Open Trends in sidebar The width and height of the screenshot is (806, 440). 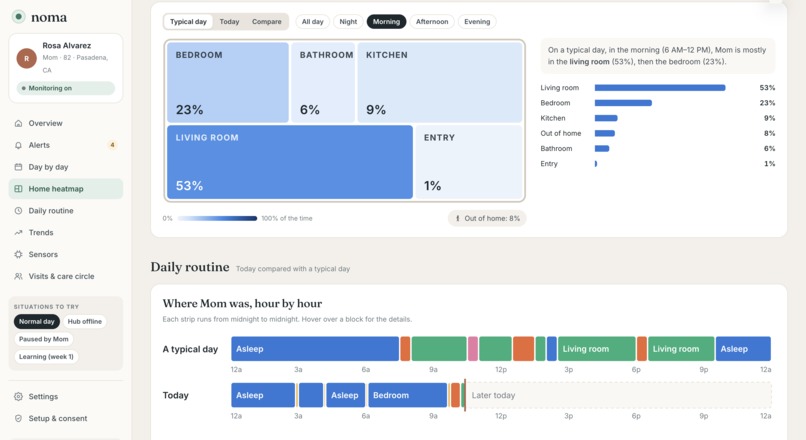66,232
